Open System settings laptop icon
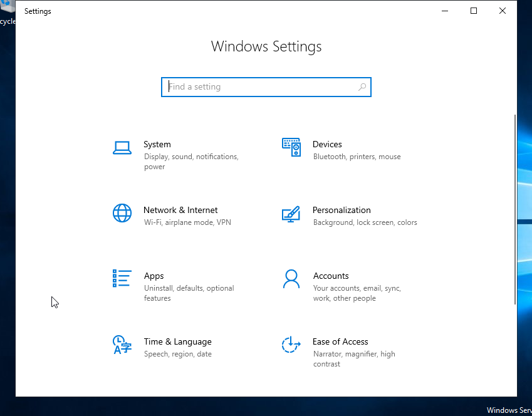Viewport: 532px width, 416px height. [x=122, y=148]
